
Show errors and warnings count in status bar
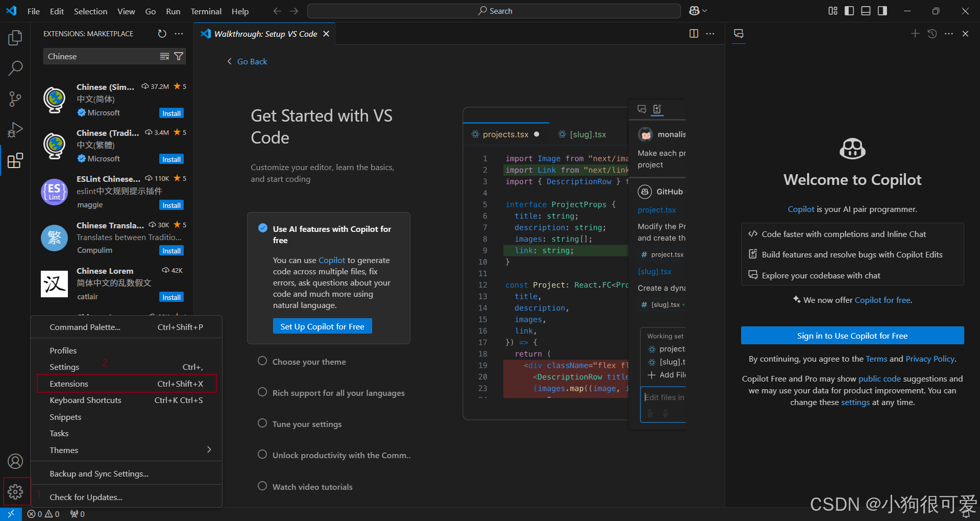click(43, 514)
